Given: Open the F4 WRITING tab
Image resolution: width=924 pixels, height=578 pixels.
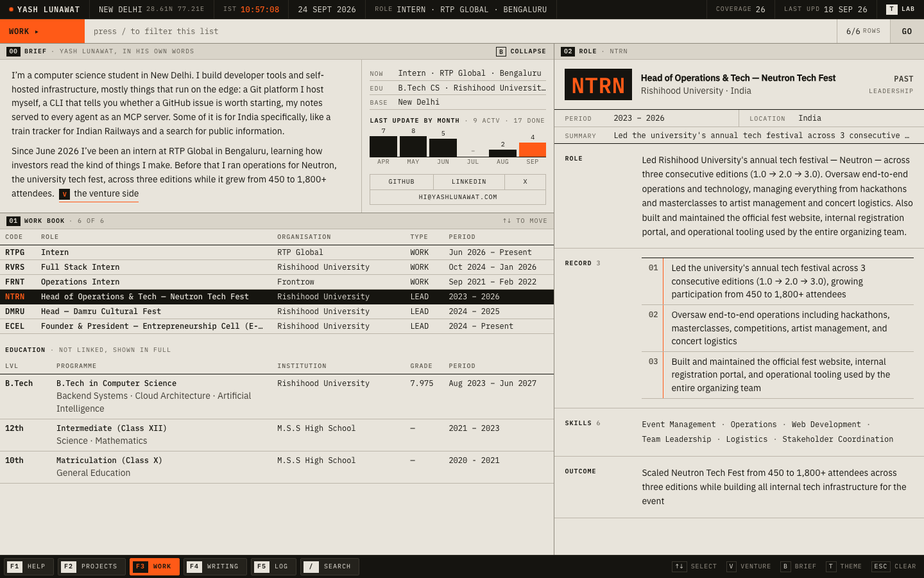Looking at the screenshot, I should click(x=215, y=566).
